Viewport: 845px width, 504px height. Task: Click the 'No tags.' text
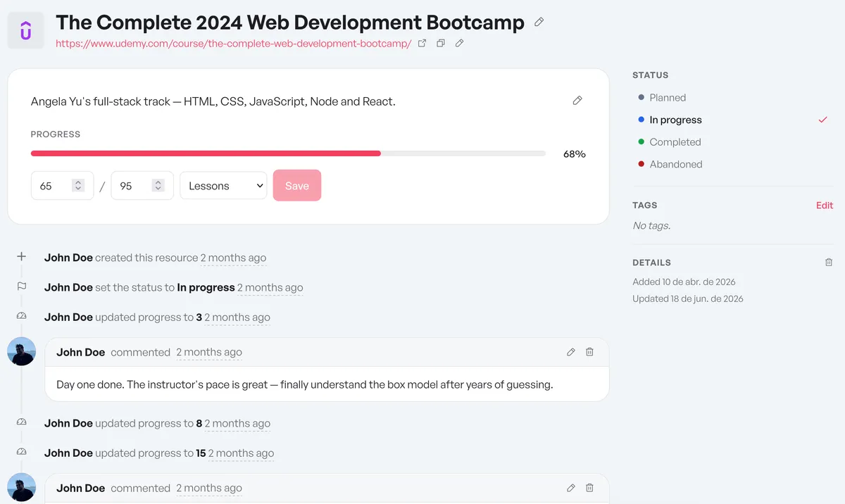click(651, 226)
